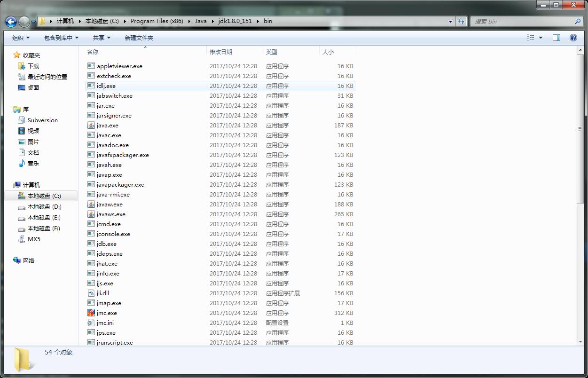The image size is (588, 378).
Task: Select the javaw.exe file icon
Action: click(x=91, y=204)
